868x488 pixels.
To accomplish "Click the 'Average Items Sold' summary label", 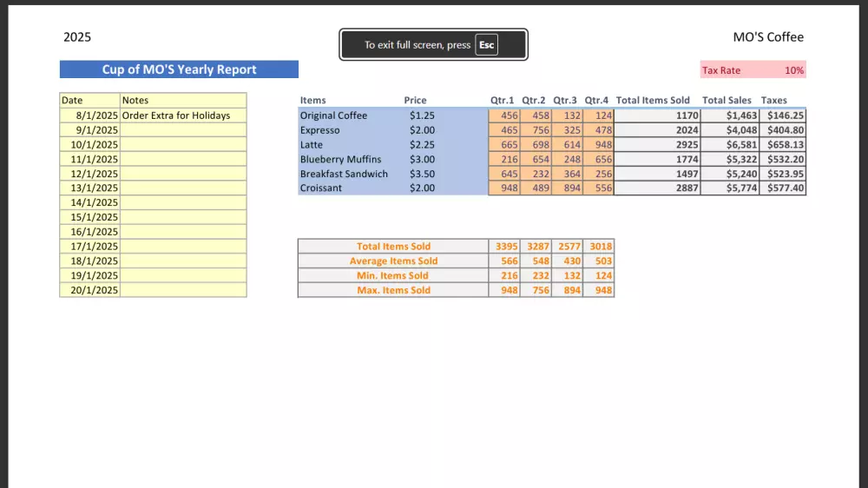I will point(393,260).
